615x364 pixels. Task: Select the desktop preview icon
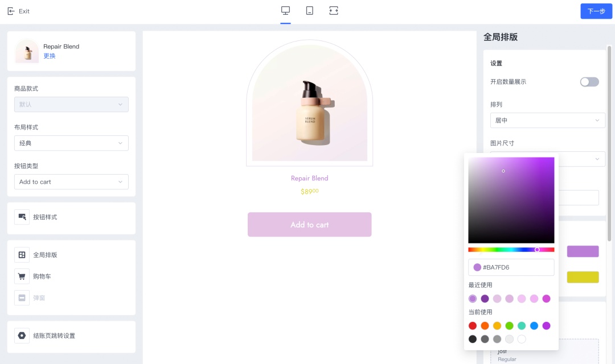[285, 10]
